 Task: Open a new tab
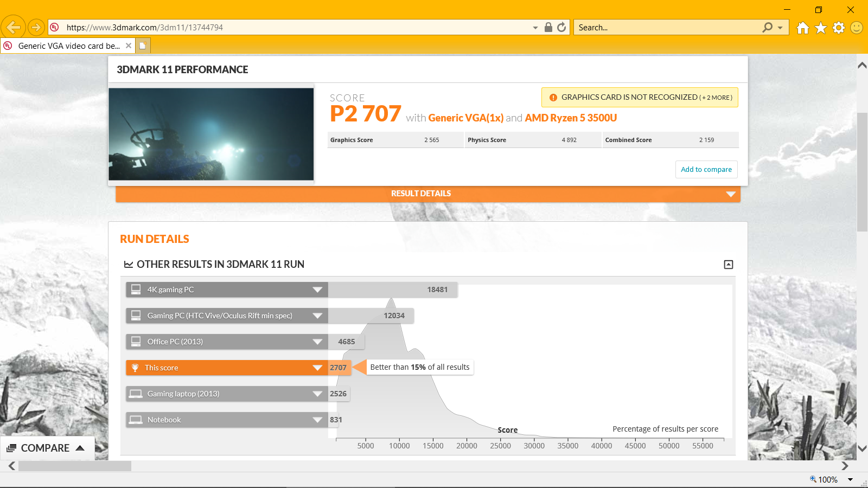pyautogui.click(x=143, y=46)
